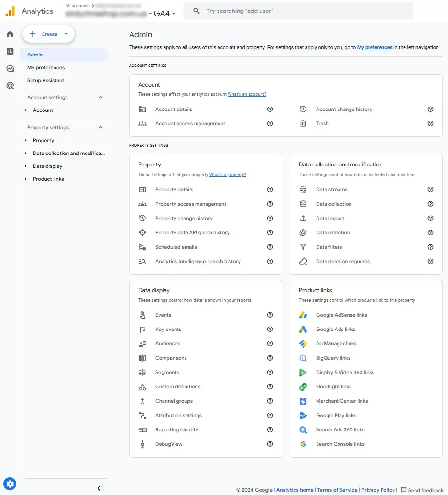Viewport: 448px width, 495px height.
Task: Open the Terms of Service footer link
Action: (337, 490)
